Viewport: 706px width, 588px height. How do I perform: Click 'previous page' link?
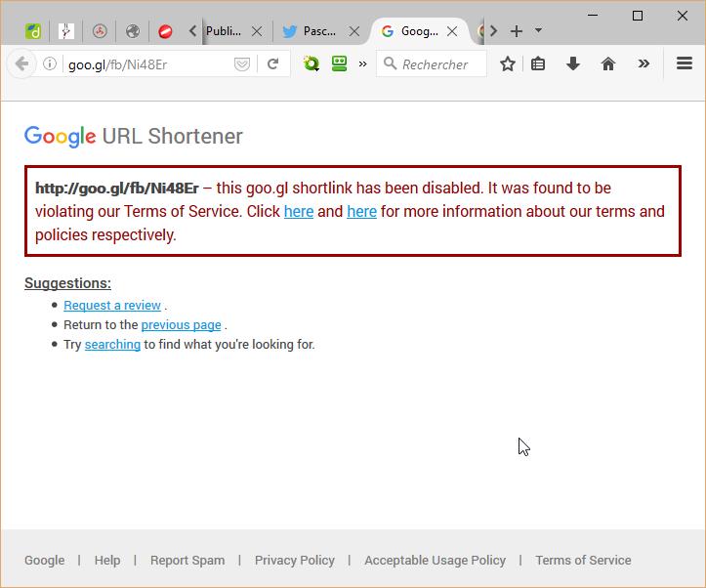[x=181, y=325]
